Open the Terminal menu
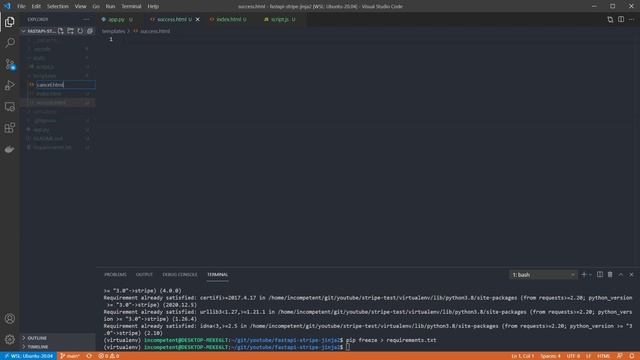Screen dimensions: 640x360 coord(131,6)
